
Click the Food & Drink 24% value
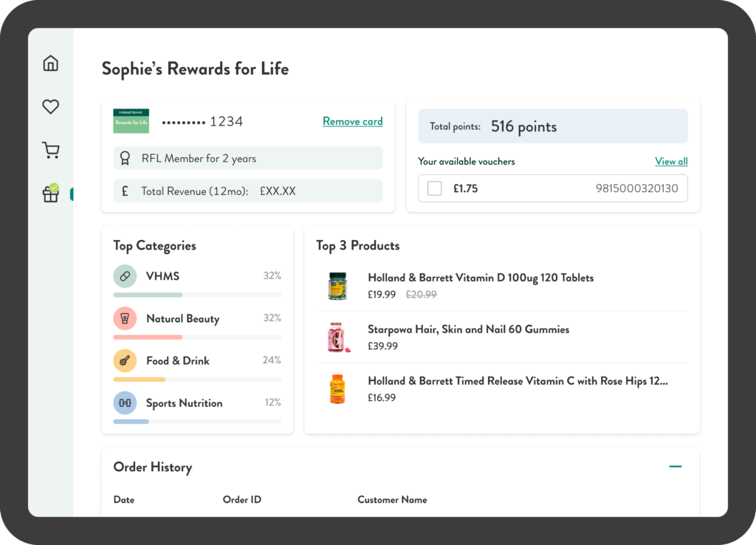[272, 360]
